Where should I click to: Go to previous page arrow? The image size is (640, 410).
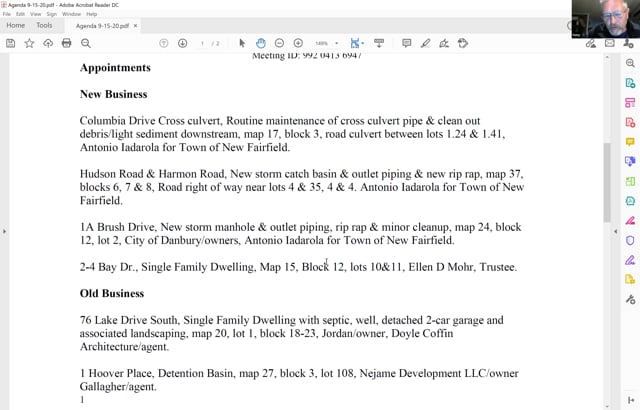click(x=164, y=43)
